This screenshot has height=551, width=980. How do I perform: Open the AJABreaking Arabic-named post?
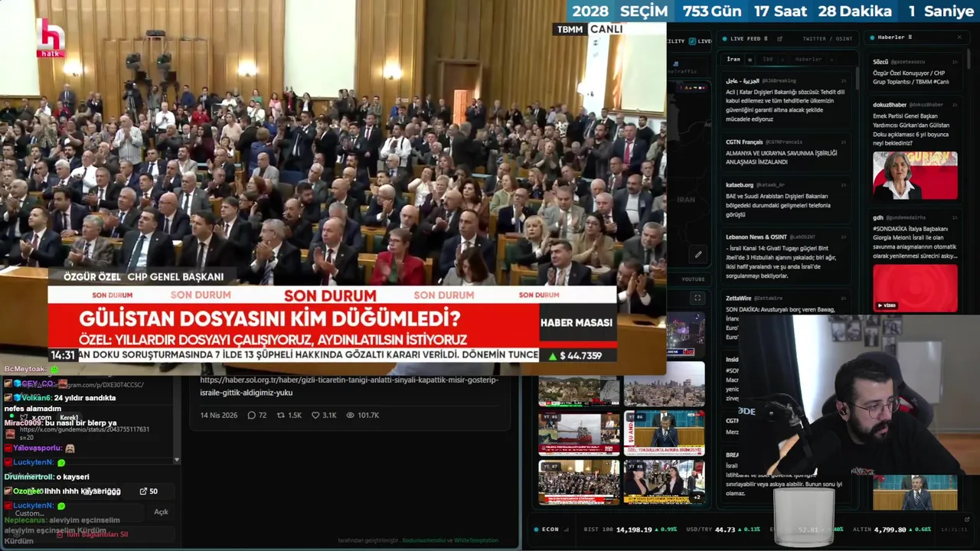(x=786, y=100)
